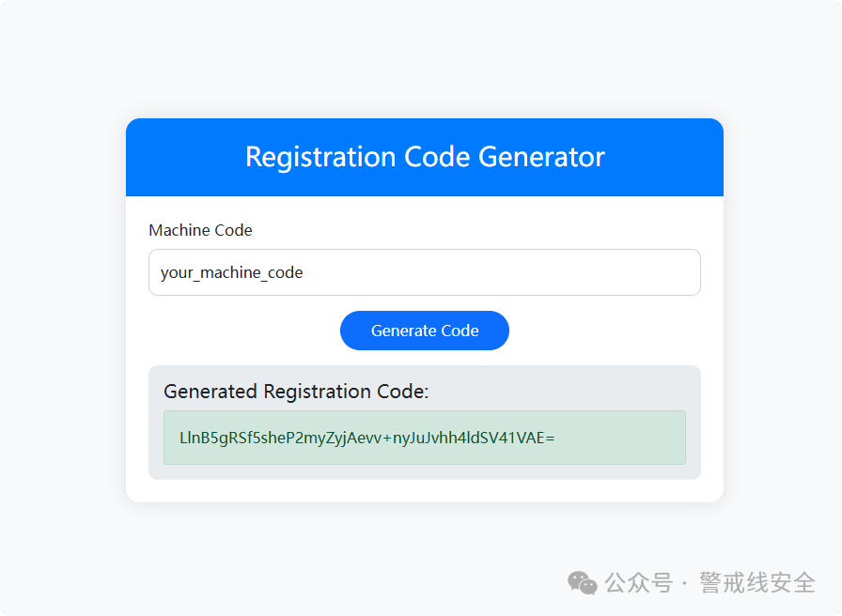Click the dot separator in the watermark

click(x=685, y=583)
